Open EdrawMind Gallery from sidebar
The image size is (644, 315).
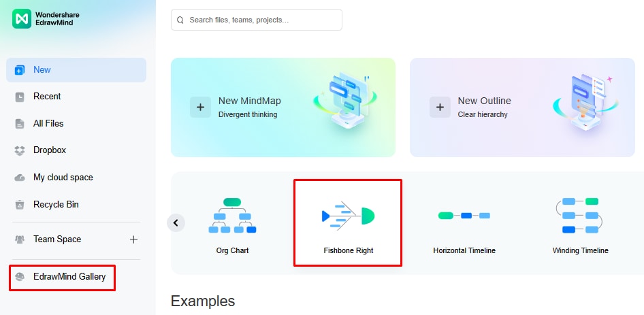(x=69, y=277)
